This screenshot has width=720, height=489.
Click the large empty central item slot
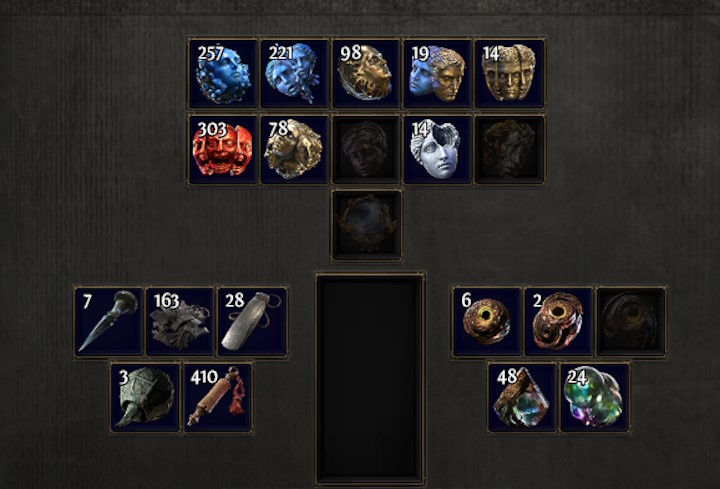pyautogui.click(x=370, y=378)
